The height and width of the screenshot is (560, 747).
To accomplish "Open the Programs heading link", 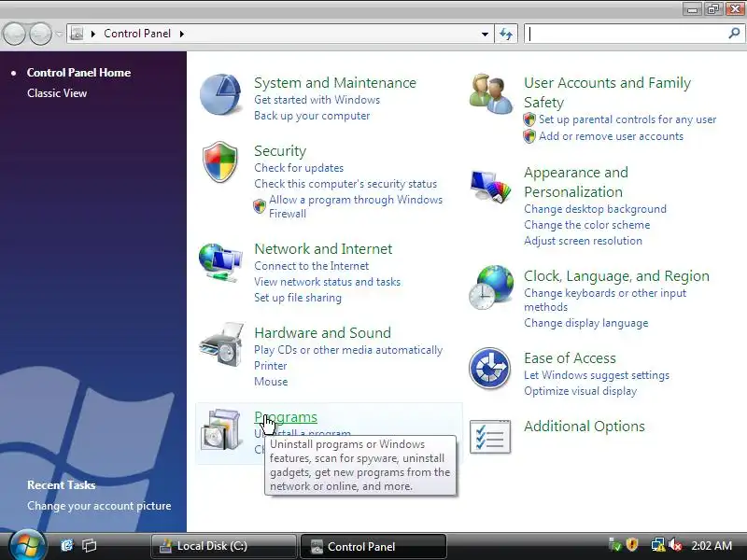I will tap(286, 417).
